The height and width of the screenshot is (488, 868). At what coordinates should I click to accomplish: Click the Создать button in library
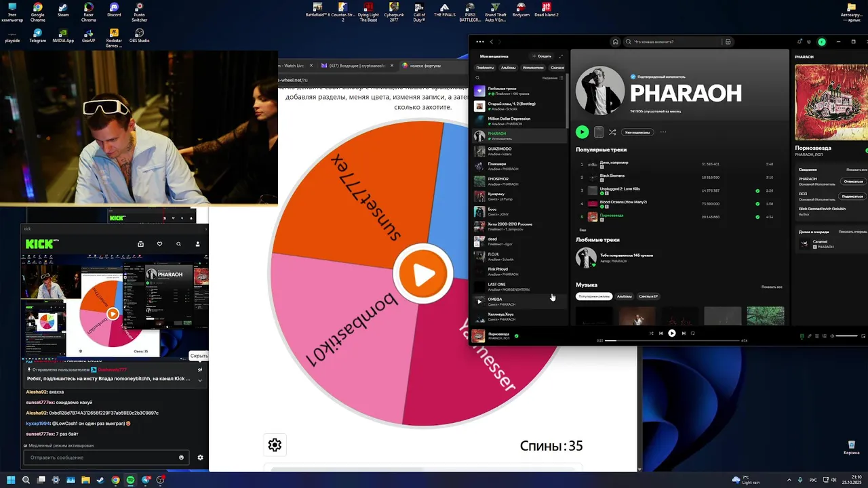point(542,56)
